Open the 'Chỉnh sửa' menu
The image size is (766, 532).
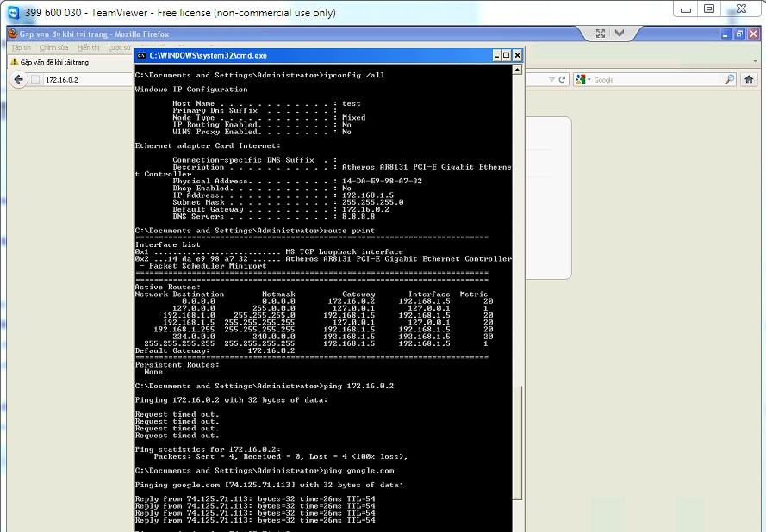pos(53,48)
